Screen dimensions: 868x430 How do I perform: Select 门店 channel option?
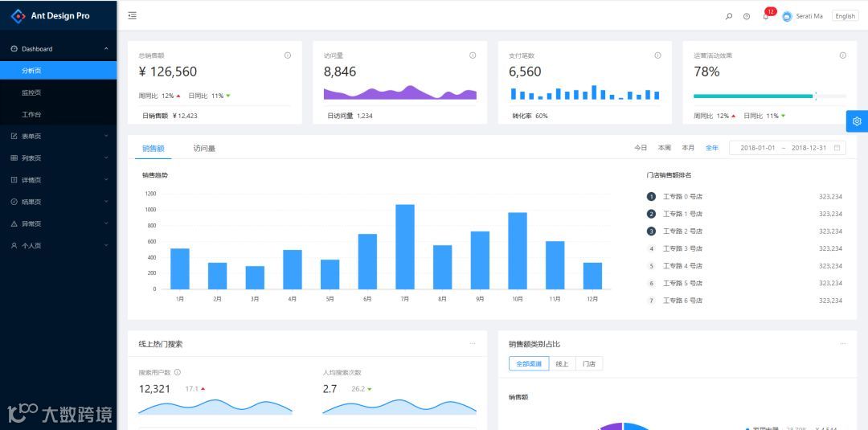589,363
